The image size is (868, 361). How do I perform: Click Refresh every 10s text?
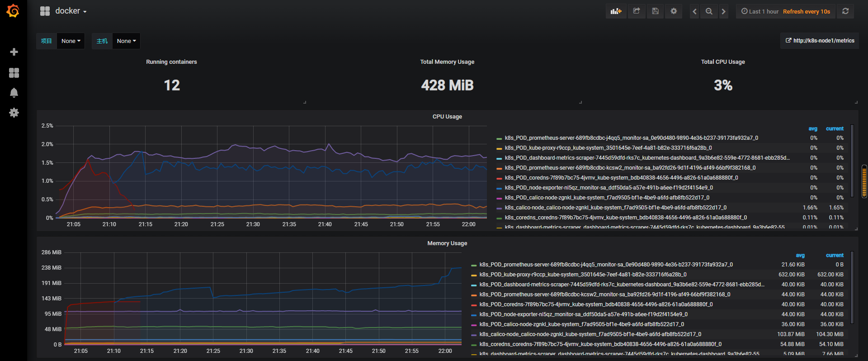pyautogui.click(x=807, y=11)
